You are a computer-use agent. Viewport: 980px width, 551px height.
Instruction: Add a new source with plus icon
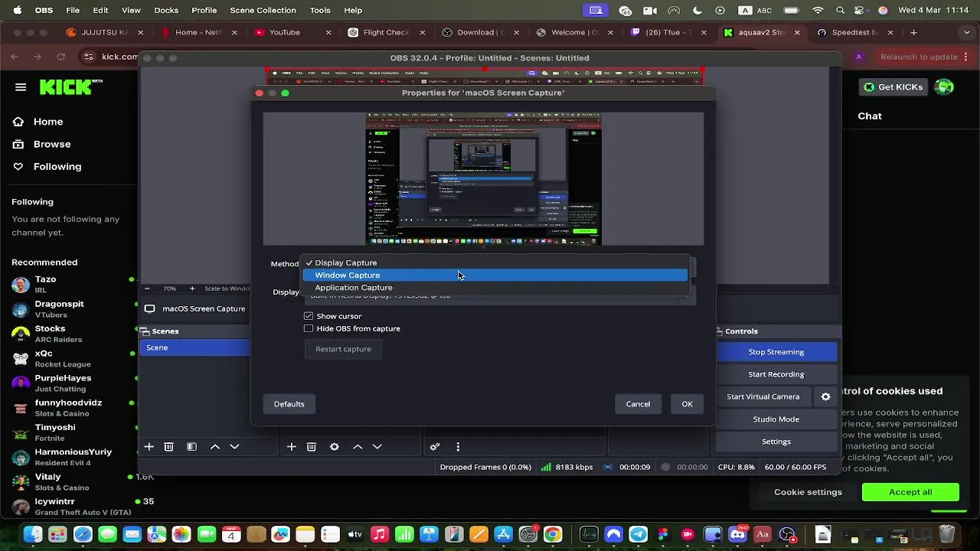click(x=292, y=447)
